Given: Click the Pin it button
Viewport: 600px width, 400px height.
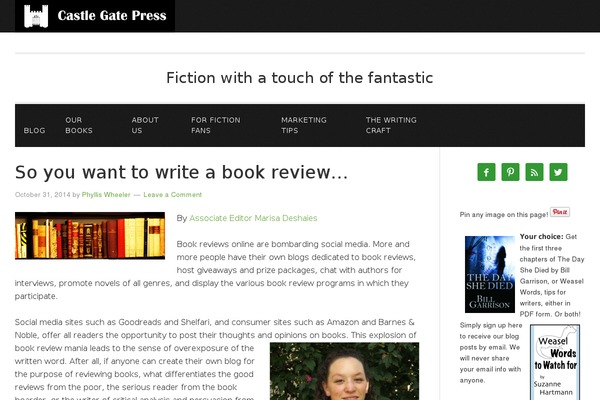Looking at the screenshot, I should pyautogui.click(x=560, y=212).
